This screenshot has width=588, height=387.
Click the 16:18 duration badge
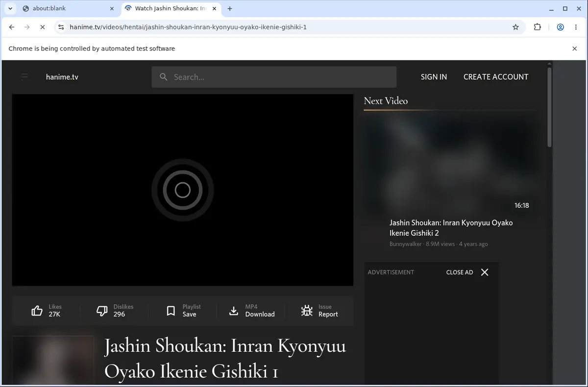coord(521,205)
